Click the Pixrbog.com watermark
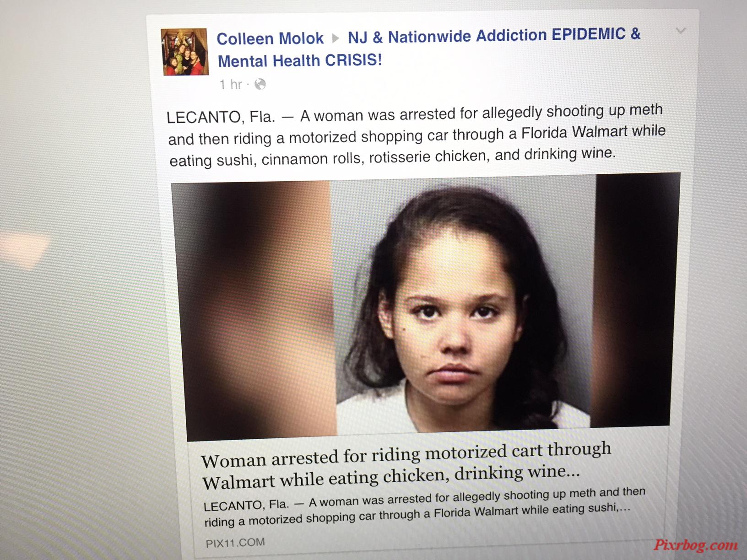The image size is (747, 560). tap(696, 545)
